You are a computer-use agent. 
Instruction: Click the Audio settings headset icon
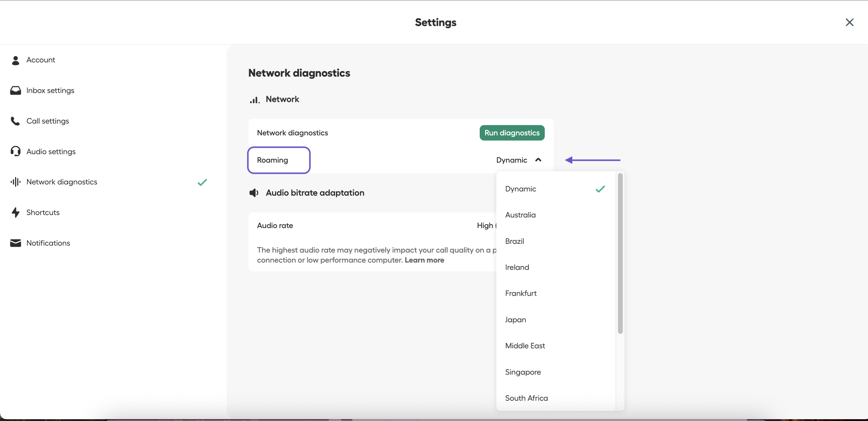coord(15,151)
